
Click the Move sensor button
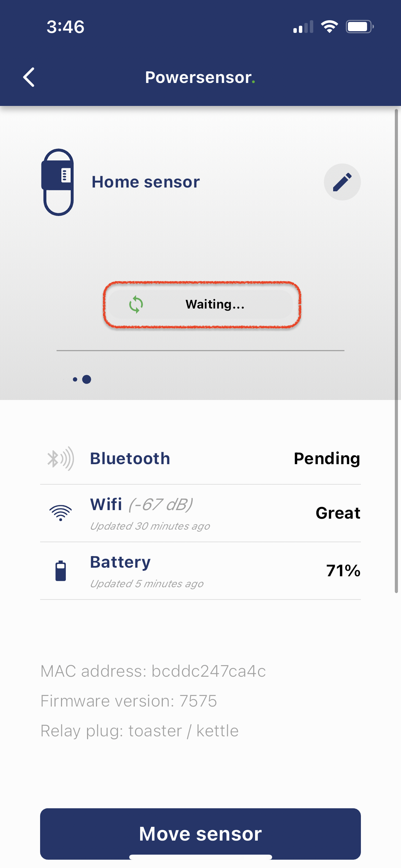coord(200,834)
